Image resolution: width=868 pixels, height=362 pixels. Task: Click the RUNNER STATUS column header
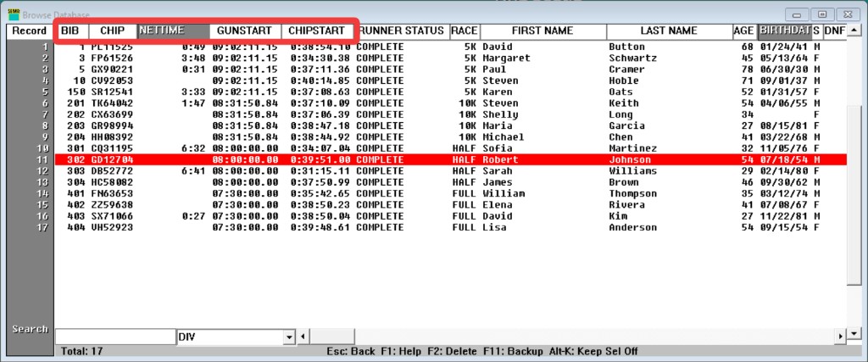click(402, 31)
